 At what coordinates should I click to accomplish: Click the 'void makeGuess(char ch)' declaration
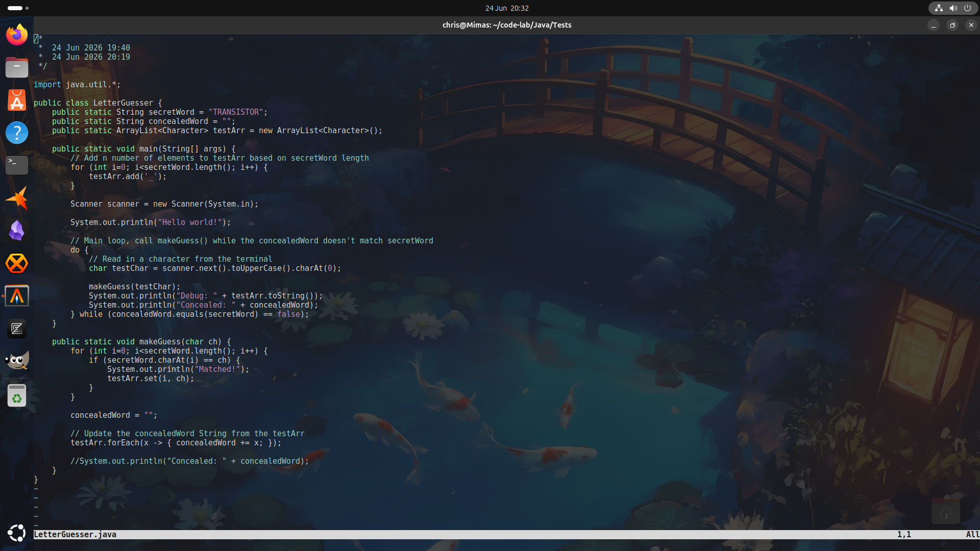pos(141,342)
